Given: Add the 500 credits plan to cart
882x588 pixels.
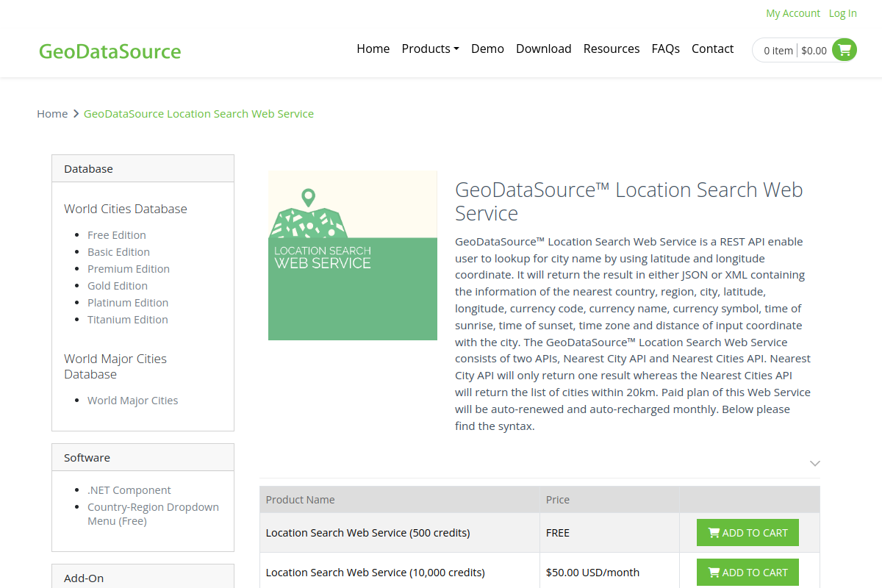Looking at the screenshot, I should pos(747,533).
